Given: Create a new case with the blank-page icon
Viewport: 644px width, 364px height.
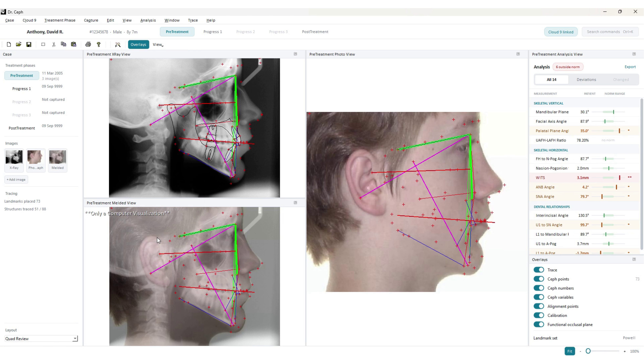Looking at the screenshot, I should [9, 45].
